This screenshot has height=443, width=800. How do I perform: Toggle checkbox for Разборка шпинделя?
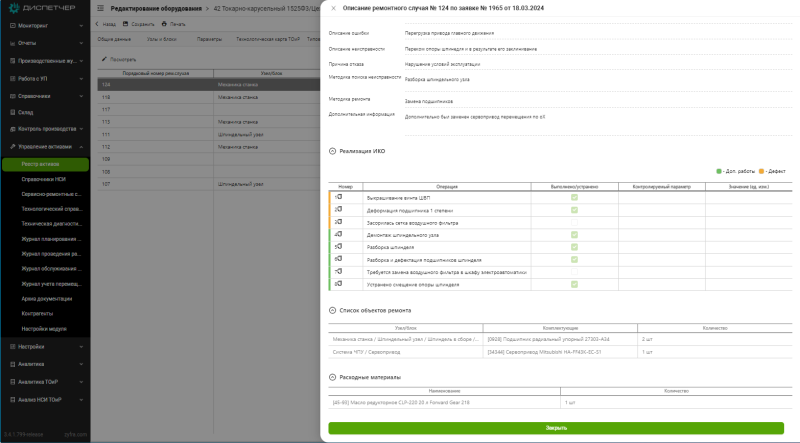[574, 247]
